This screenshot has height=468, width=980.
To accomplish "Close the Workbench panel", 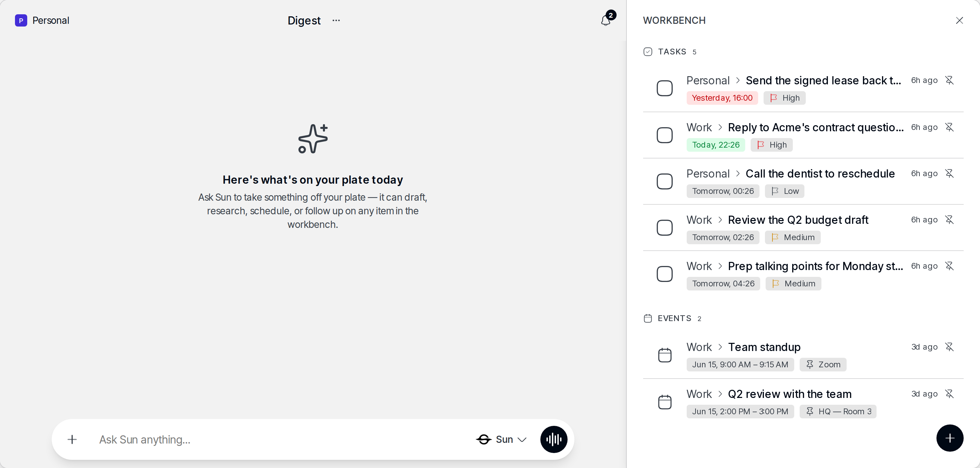I will tap(959, 20).
